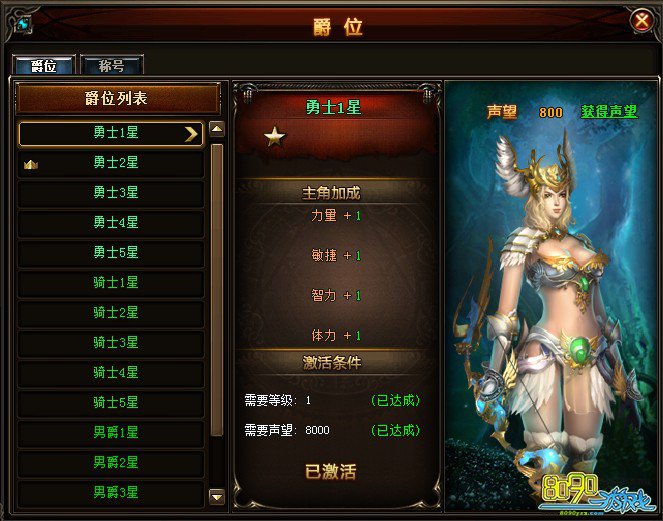Image resolution: width=663 pixels, height=521 pixels.
Task: Select 勇士5星 rank entry
Action: [111, 252]
